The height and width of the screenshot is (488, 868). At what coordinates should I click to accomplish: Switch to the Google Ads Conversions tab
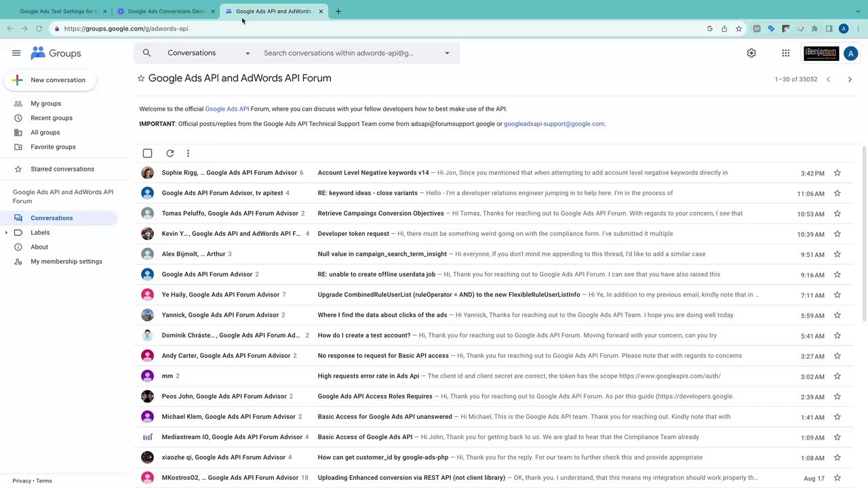tap(166, 11)
